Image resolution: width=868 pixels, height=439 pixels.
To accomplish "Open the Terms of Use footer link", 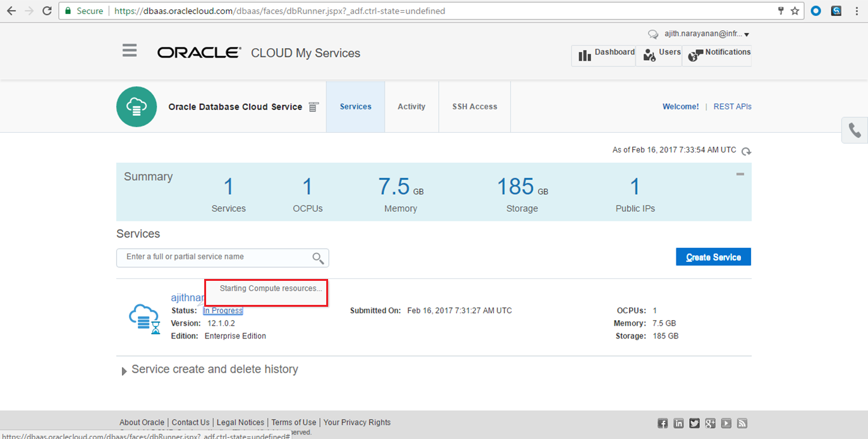I will [293, 423].
